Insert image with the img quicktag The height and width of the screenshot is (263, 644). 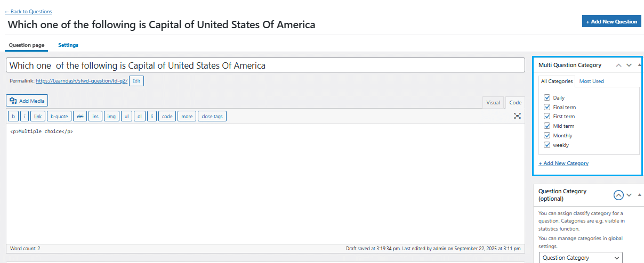coord(111,116)
